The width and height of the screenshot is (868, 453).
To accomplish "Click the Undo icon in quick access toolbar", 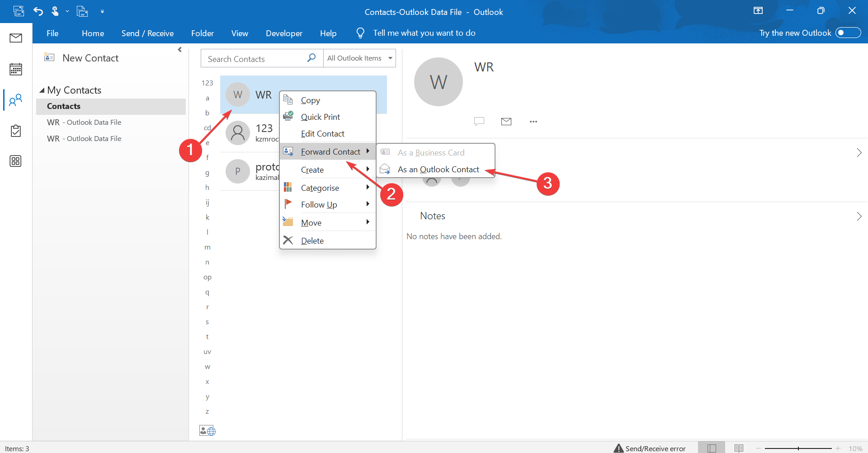I will pos(38,11).
